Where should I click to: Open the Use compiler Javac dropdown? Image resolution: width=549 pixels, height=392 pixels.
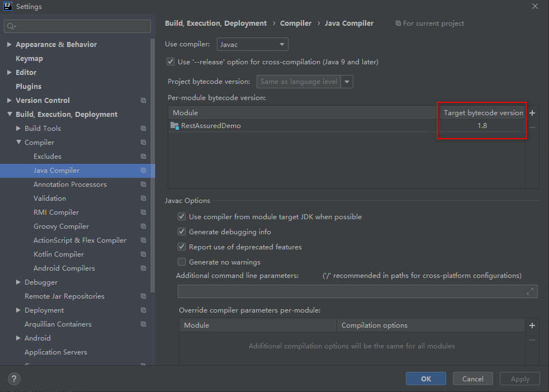click(253, 45)
